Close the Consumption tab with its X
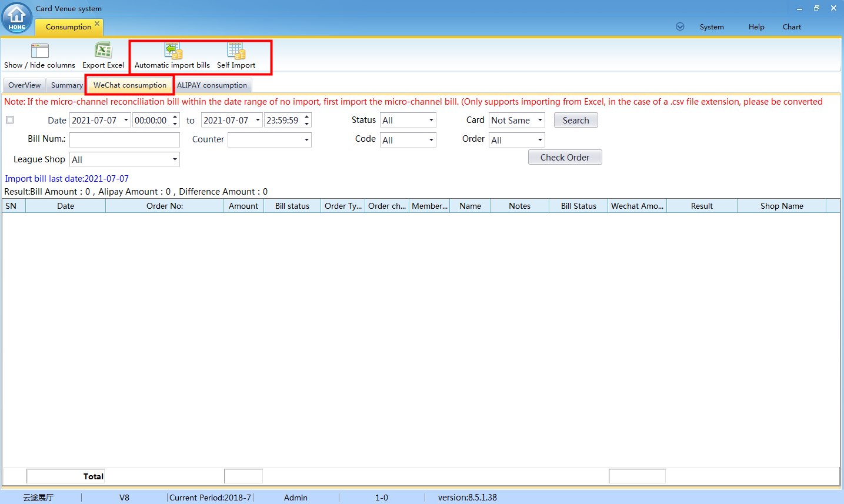844x504 pixels. pyautogui.click(x=97, y=24)
